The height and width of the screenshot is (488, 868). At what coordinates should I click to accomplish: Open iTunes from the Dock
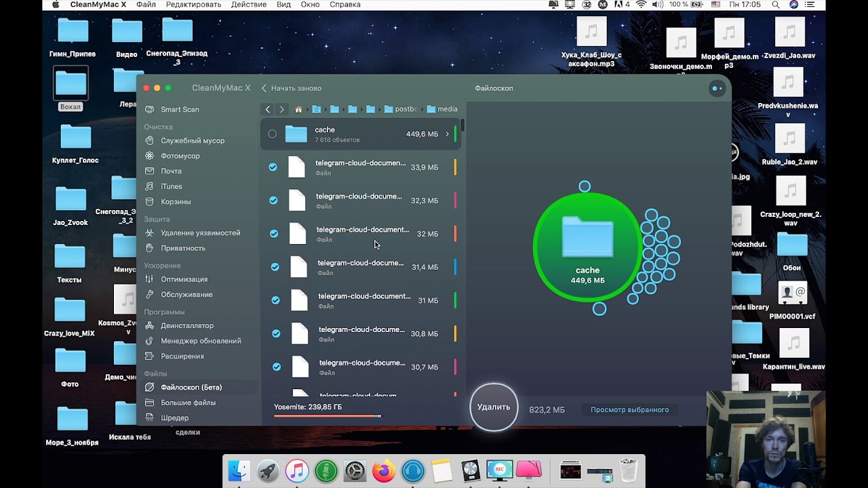pos(296,470)
